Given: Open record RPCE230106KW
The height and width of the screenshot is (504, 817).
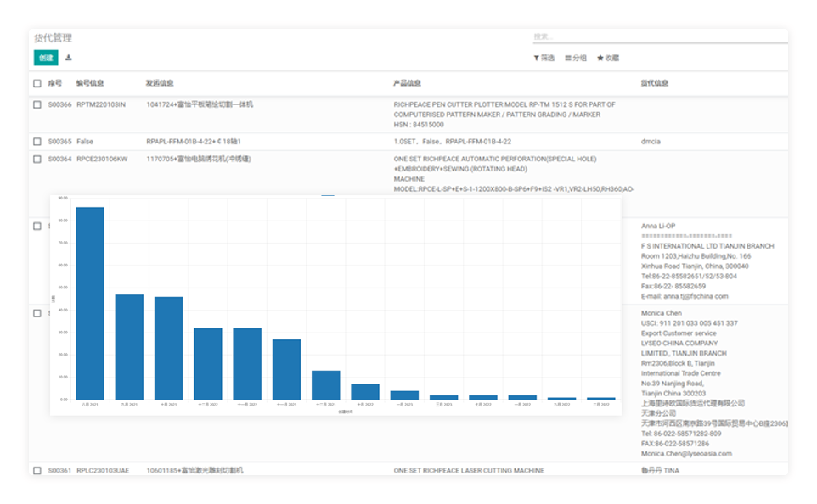Looking at the screenshot, I should point(101,159).
